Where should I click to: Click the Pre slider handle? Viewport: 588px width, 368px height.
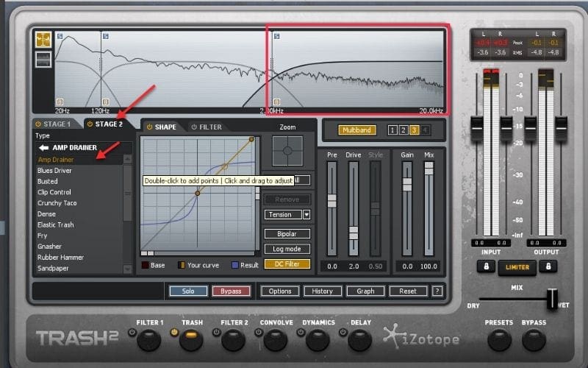tap(332, 200)
